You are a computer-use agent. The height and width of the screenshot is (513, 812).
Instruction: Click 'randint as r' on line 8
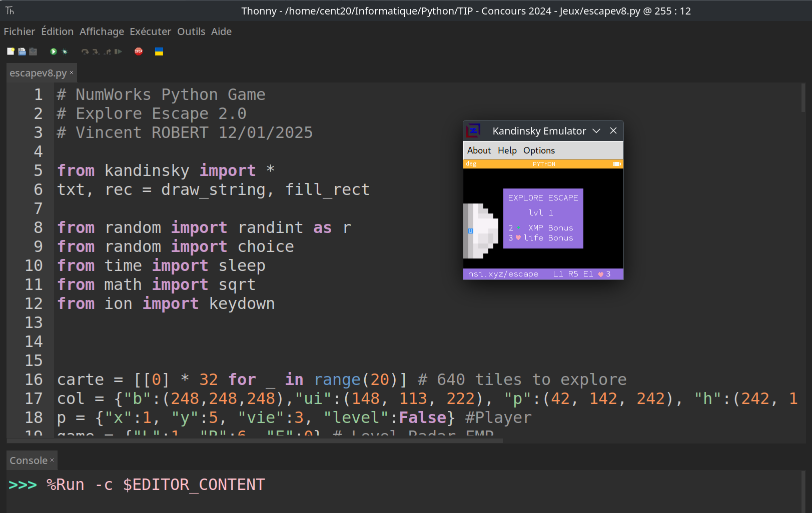coord(295,227)
